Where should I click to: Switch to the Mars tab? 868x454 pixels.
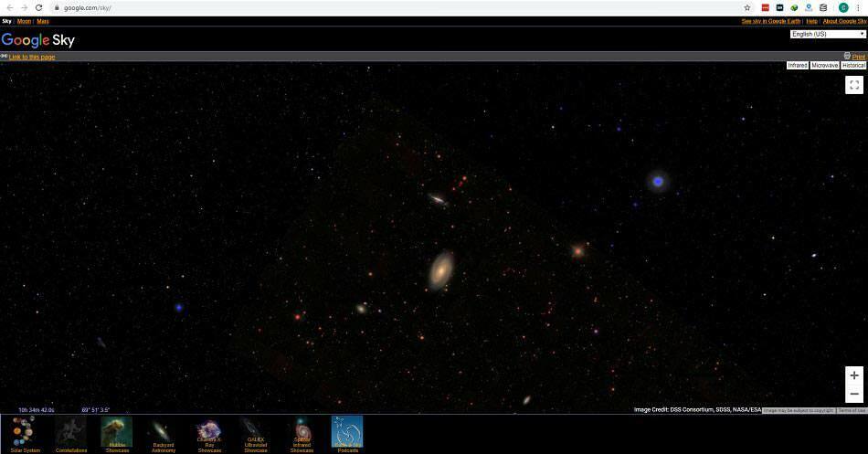(x=43, y=21)
